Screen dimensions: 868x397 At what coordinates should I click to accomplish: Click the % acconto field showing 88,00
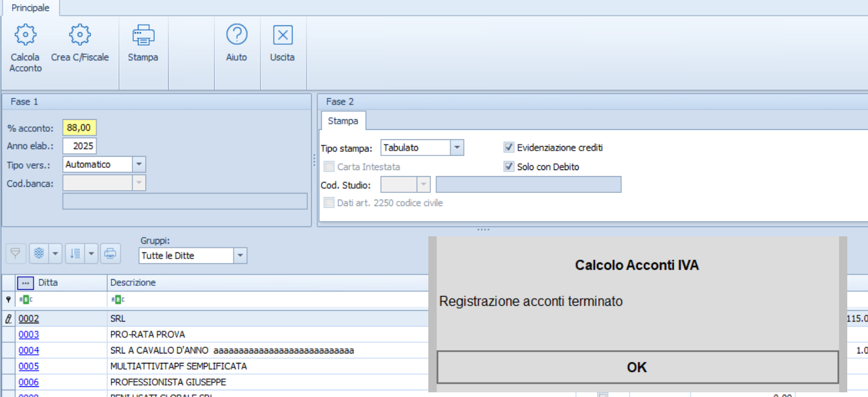[80, 128]
